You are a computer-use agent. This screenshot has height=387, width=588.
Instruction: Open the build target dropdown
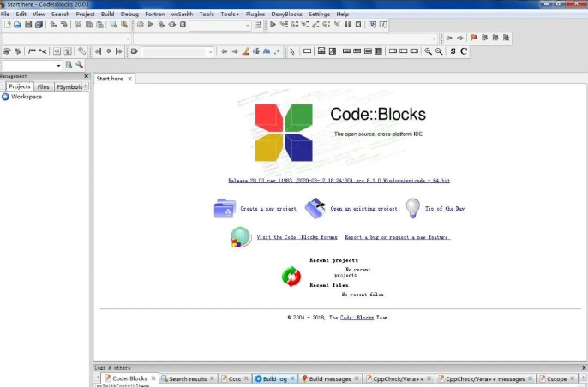point(220,25)
